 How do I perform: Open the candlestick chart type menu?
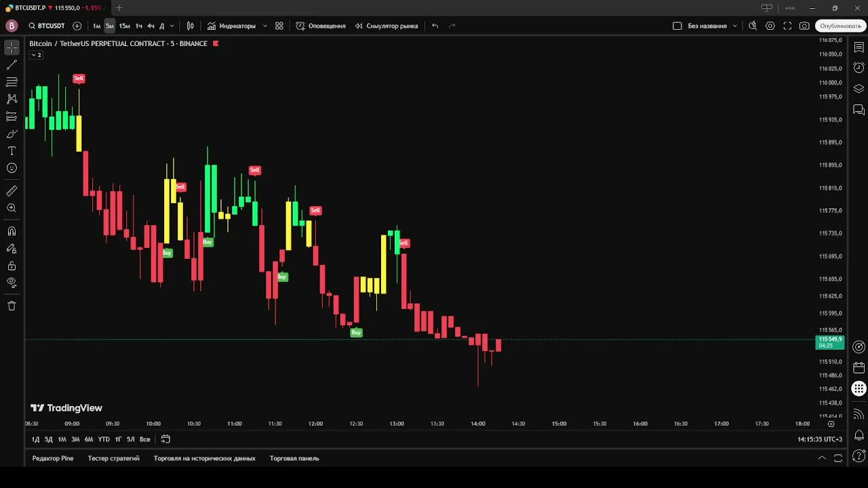[191, 26]
